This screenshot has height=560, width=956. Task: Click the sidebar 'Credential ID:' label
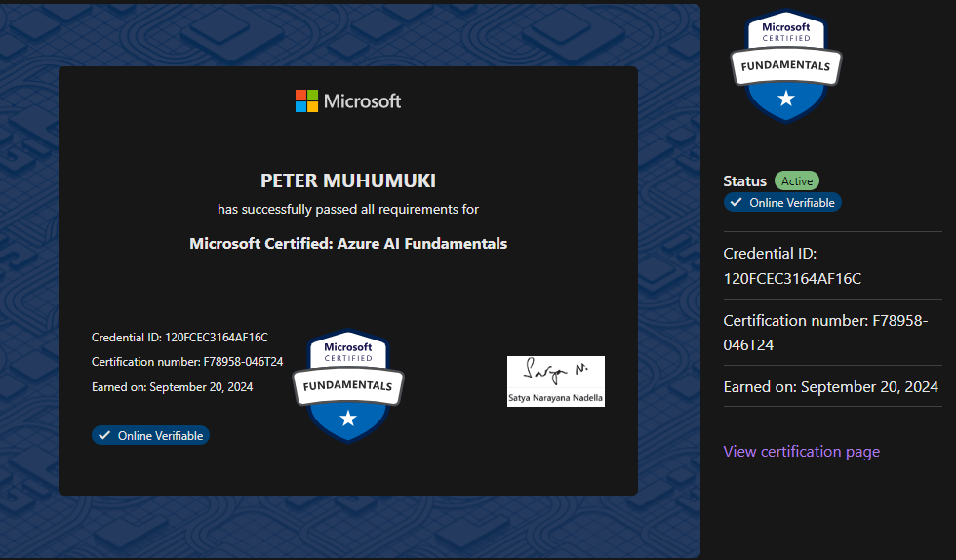coord(770,253)
